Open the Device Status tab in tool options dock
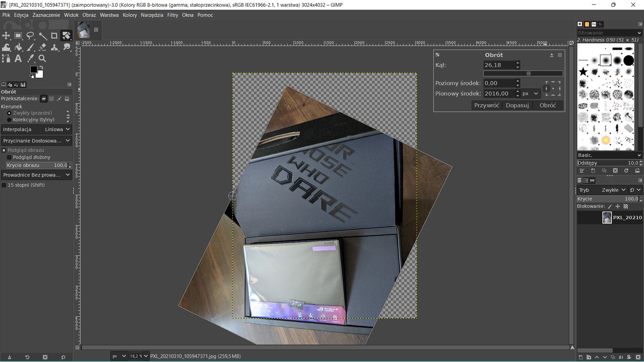 pyautogui.click(x=10, y=85)
